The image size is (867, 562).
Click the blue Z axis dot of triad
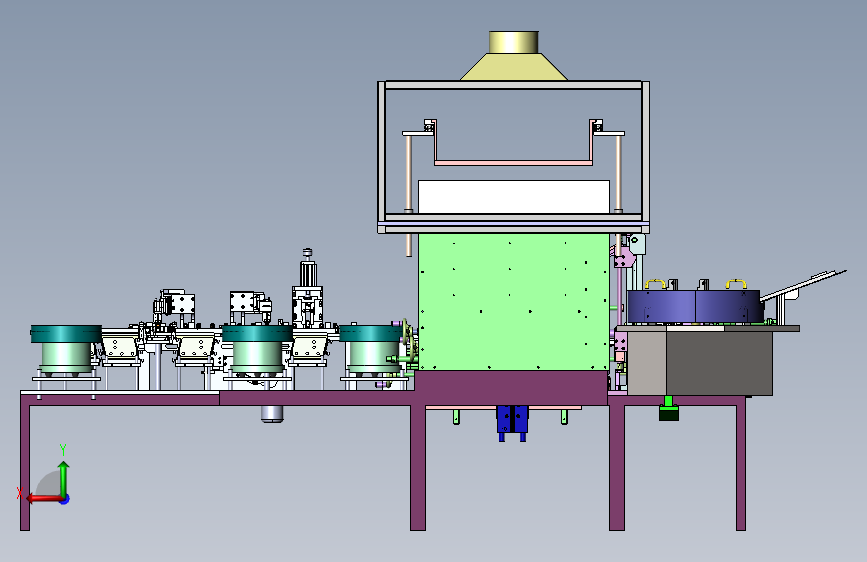coord(65,499)
